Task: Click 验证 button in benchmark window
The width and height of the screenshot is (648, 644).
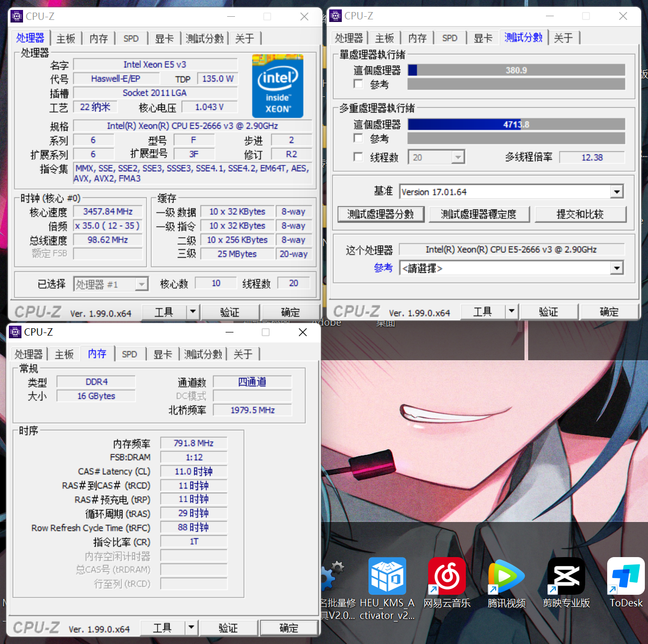Action: point(549,312)
